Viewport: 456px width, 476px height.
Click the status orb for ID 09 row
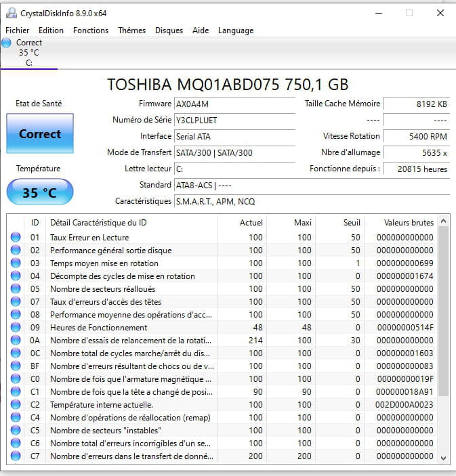tap(16, 327)
